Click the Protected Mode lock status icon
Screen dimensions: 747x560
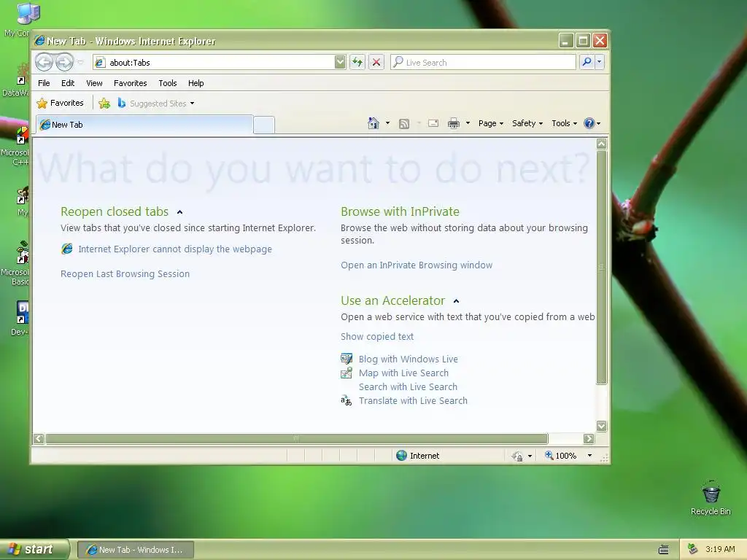click(517, 456)
